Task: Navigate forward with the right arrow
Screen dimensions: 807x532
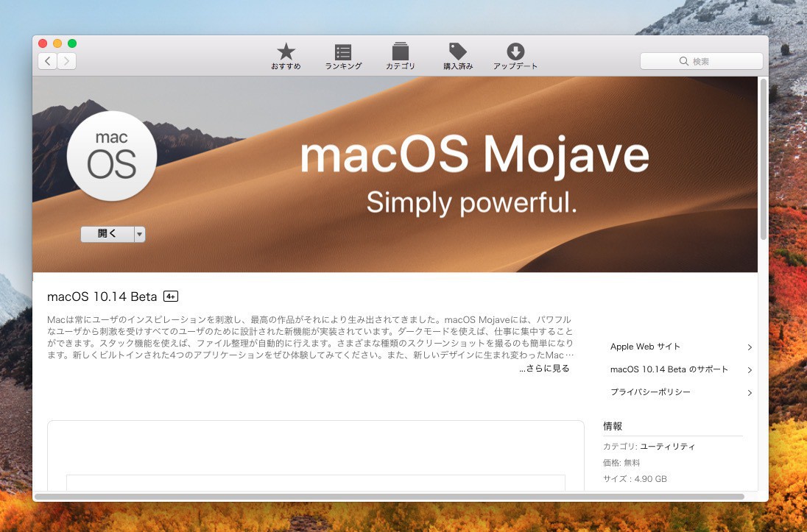Action: tap(67, 61)
